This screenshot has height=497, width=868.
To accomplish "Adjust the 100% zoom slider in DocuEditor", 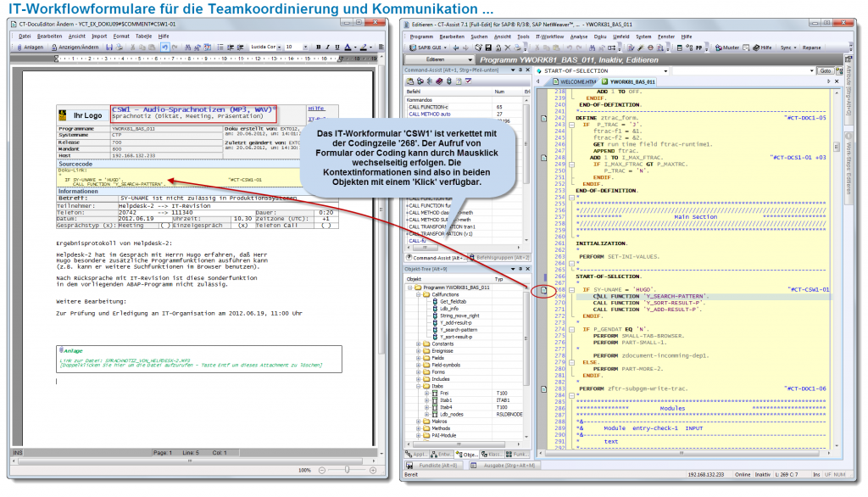I will point(348,468).
